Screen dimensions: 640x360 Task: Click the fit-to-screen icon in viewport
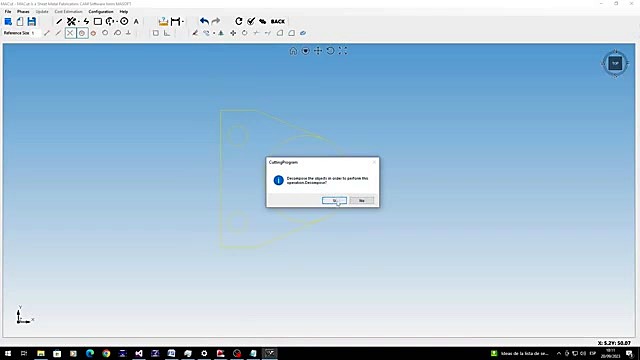point(342,51)
